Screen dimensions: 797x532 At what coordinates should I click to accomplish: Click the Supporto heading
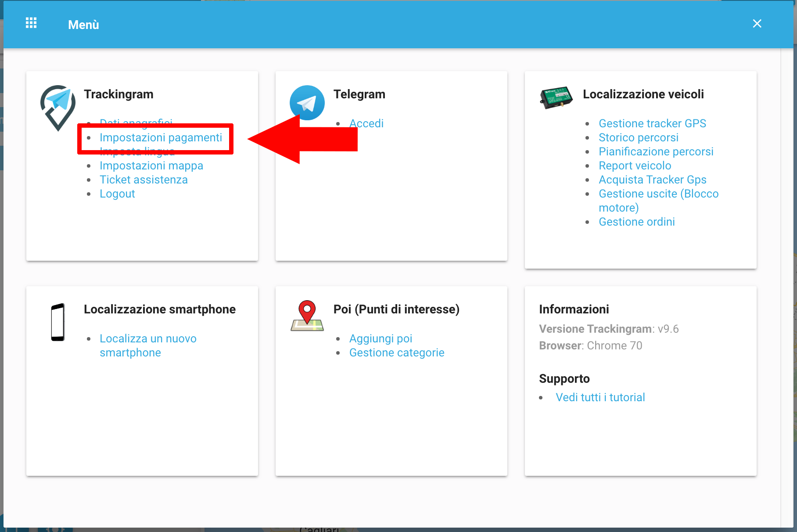(564, 378)
